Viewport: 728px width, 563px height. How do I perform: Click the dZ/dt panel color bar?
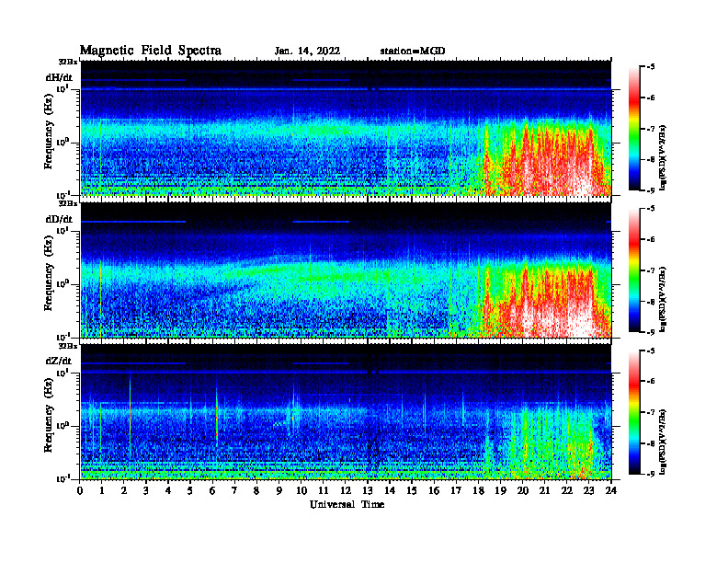tap(634, 412)
